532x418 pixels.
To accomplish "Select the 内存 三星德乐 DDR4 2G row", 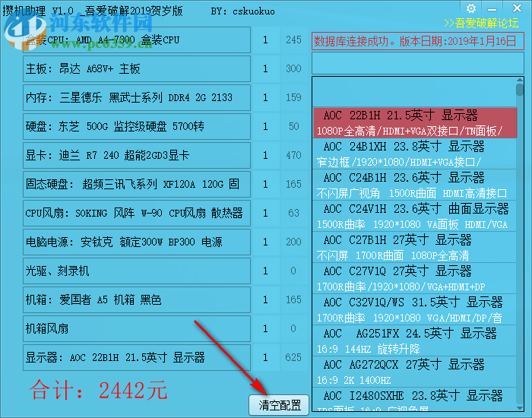I will point(137,98).
